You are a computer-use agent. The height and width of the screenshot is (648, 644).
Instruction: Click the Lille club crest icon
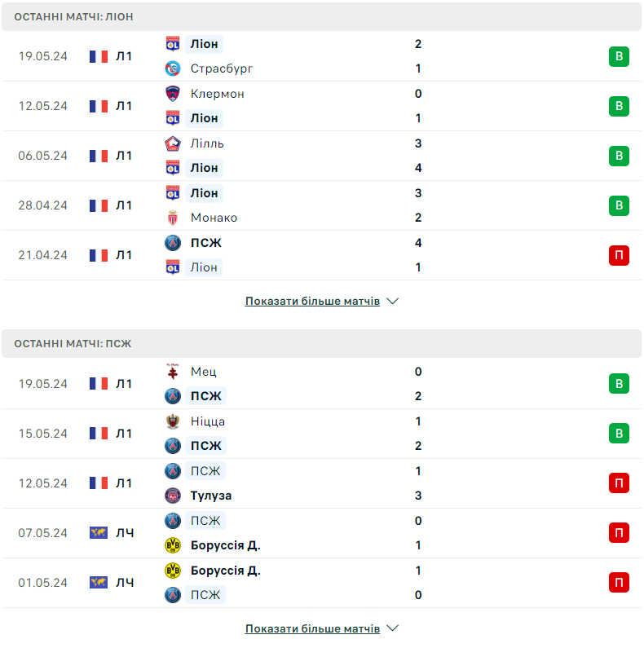click(x=172, y=143)
